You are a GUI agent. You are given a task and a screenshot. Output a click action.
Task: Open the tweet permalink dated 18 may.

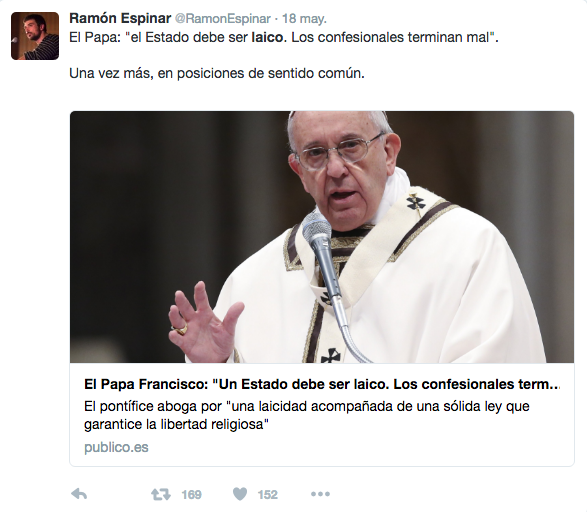point(304,19)
